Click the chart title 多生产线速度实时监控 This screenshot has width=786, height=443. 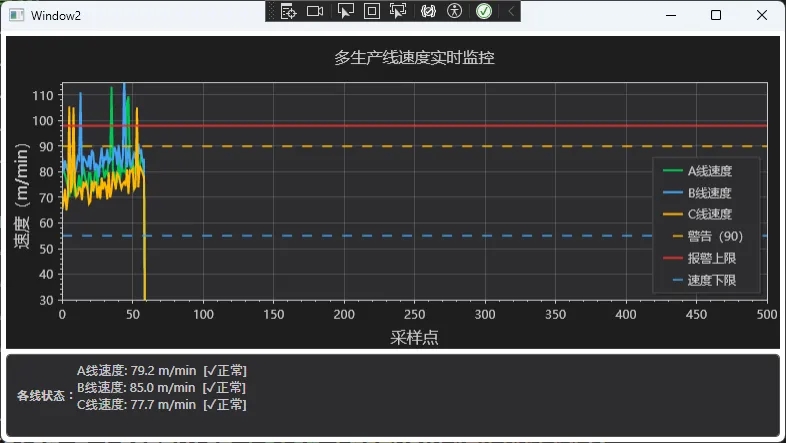click(x=414, y=58)
